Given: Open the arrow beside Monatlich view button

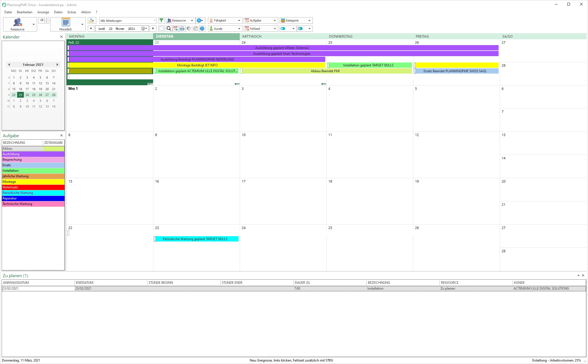Looking at the screenshot, I should point(82,24).
